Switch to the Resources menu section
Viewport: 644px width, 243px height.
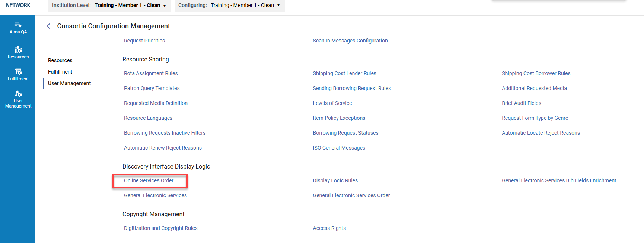(x=60, y=60)
